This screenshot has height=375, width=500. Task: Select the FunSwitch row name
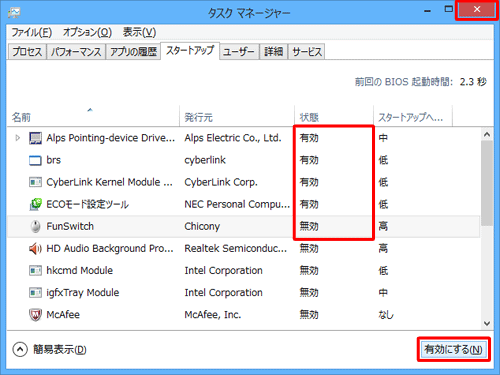tap(70, 226)
